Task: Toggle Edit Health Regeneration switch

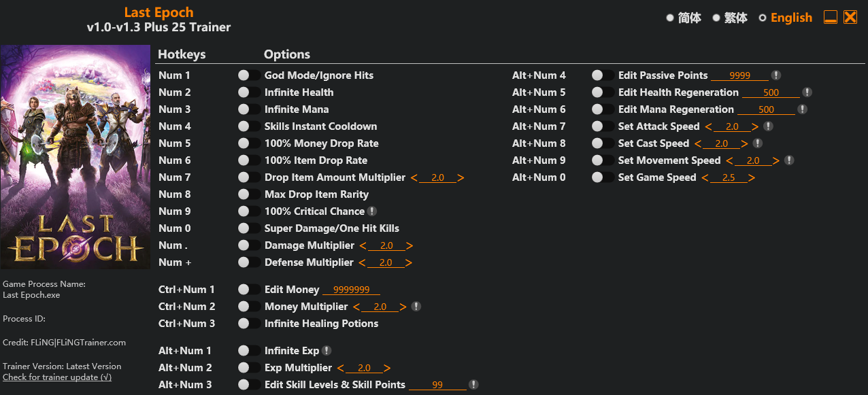Action: click(x=603, y=92)
